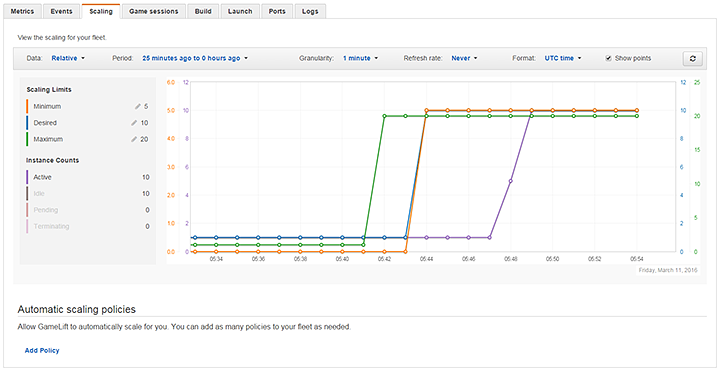
Task: Toggle the Terminating series in legend
Action: tap(51, 226)
